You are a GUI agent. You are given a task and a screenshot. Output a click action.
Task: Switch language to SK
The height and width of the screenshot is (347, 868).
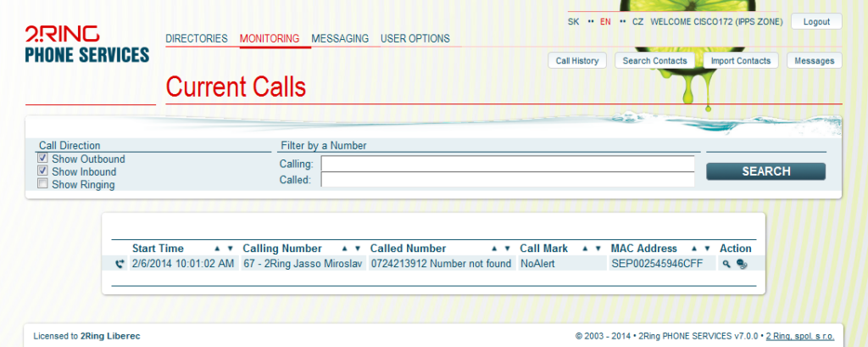coord(574,22)
